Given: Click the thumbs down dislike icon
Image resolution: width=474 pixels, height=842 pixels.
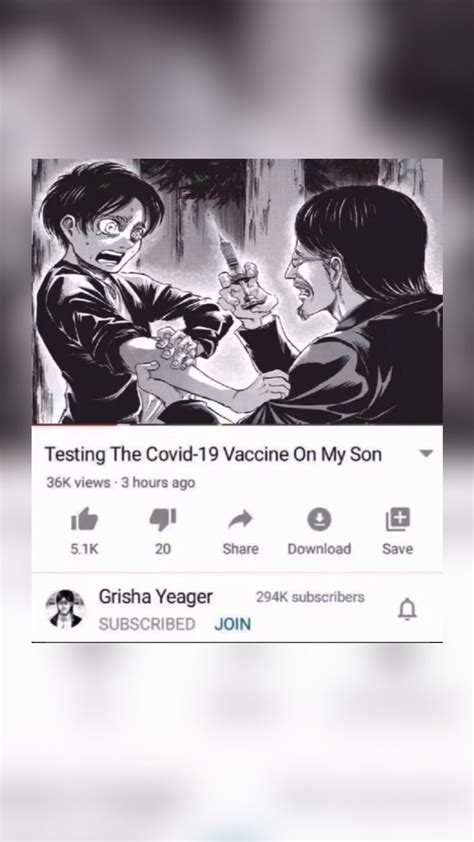Looking at the screenshot, I should pyautogui.click(x=163, y=519).
